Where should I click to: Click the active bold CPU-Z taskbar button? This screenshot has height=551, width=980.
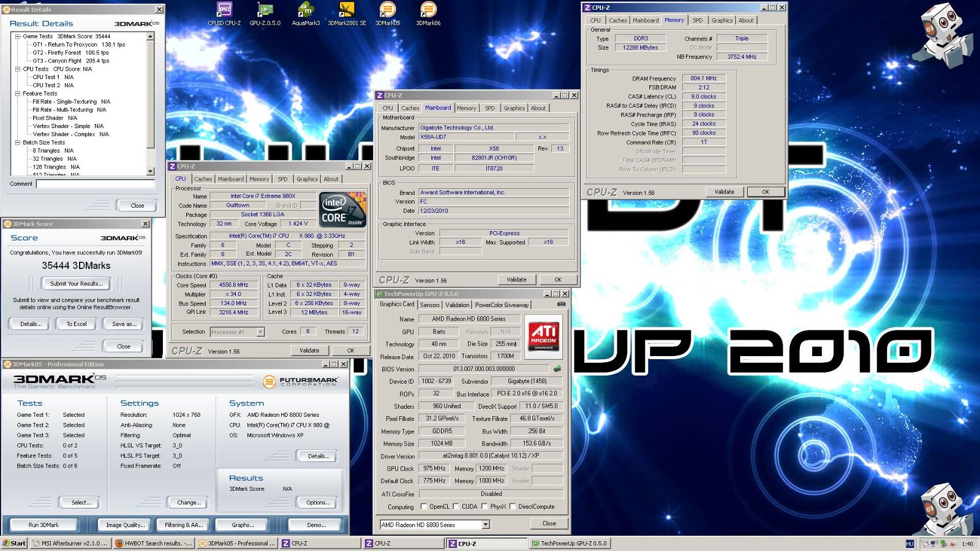487,543
